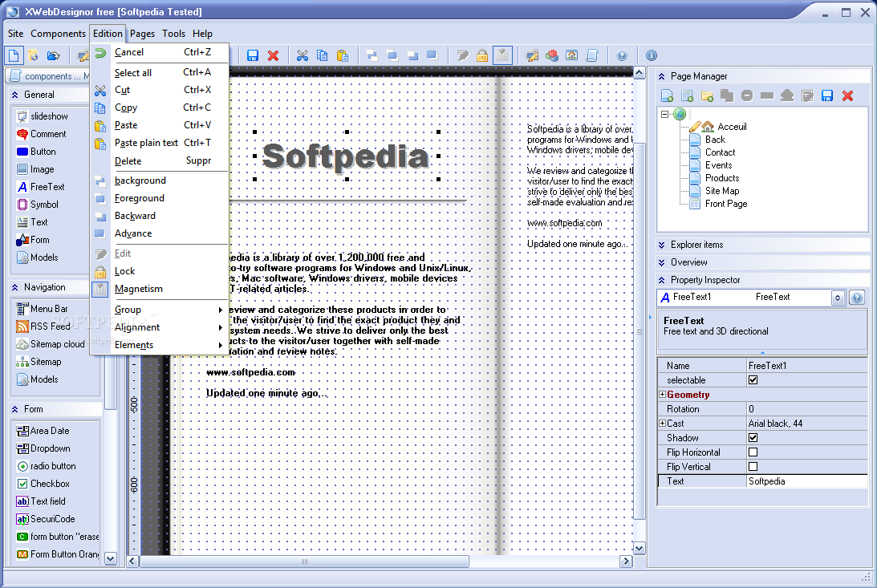Click the canvas vertical scrollbar down arrow
Screen dimensions: 877x588
[x=639, y=549]
